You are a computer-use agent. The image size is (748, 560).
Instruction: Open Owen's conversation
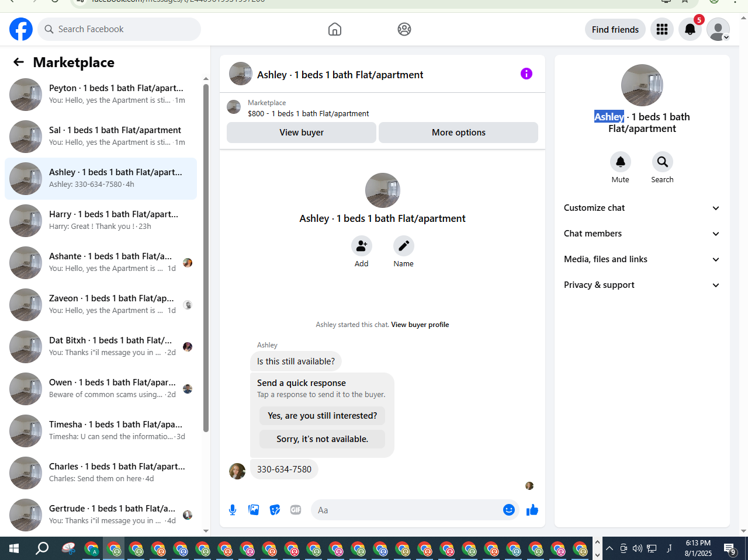[x=101, y=389]
